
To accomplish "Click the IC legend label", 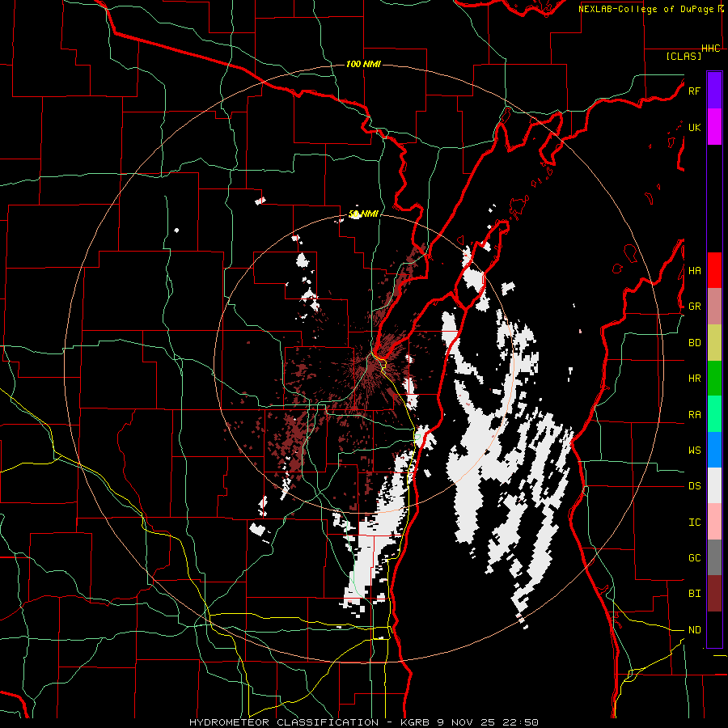I will pos(694,523).
